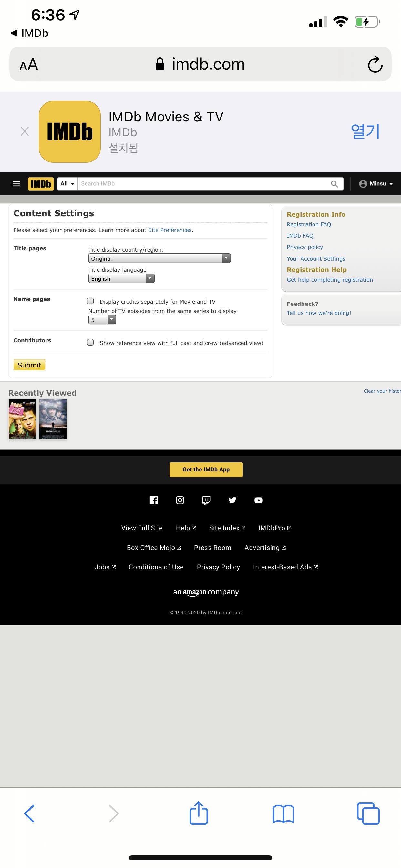Open Title display country/region dropdown
The width and height of the screenshot is (401, 868).
tap(159, 258)
